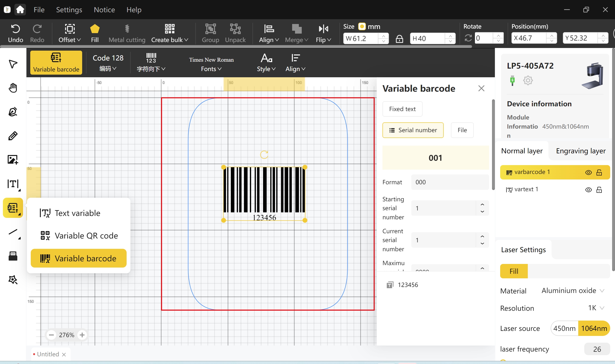The width and height of the screenshot is (615, 364).
Task: Choose the Select arrow tool
Action: click(13, 64)
